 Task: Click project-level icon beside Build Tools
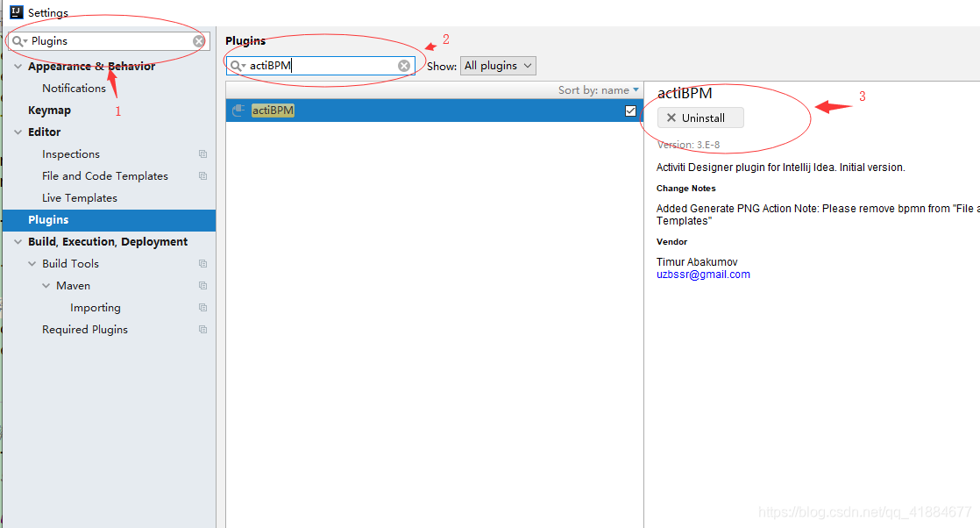point(203,263)
